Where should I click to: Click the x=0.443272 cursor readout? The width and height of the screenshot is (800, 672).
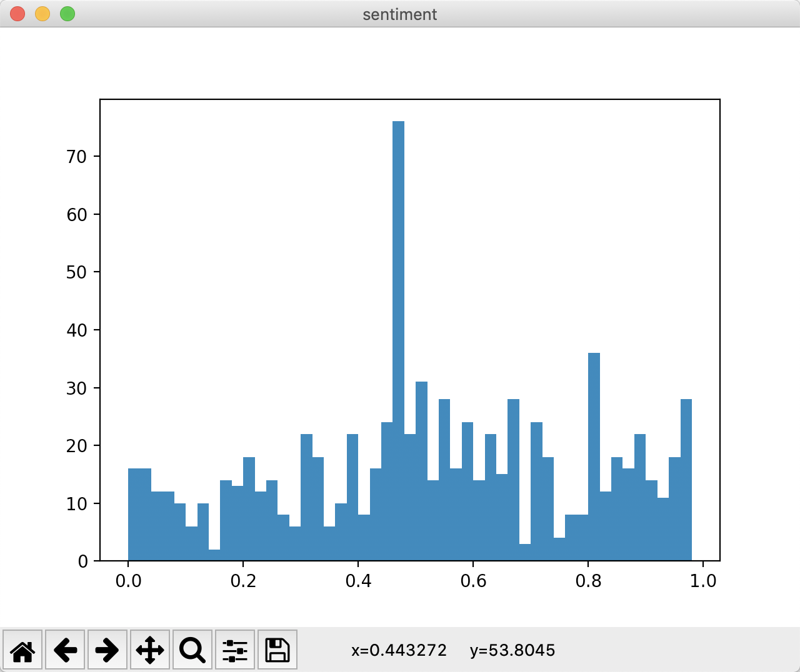(x=399, y=651)
